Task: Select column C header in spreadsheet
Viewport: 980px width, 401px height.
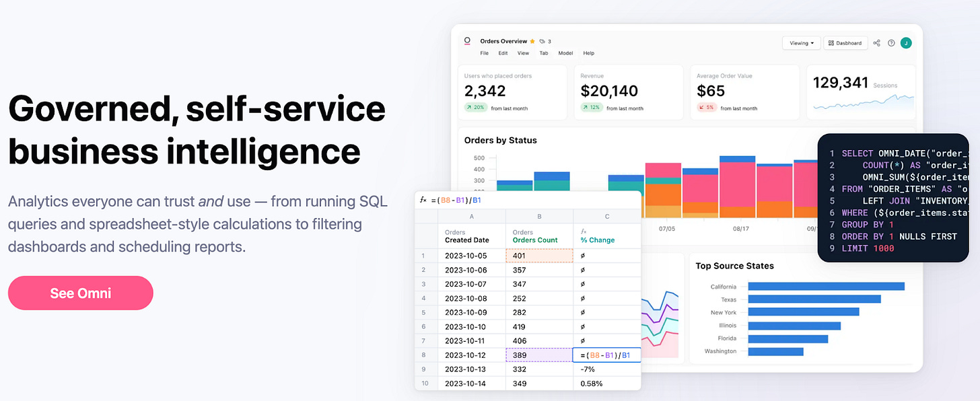Action: 607,216
